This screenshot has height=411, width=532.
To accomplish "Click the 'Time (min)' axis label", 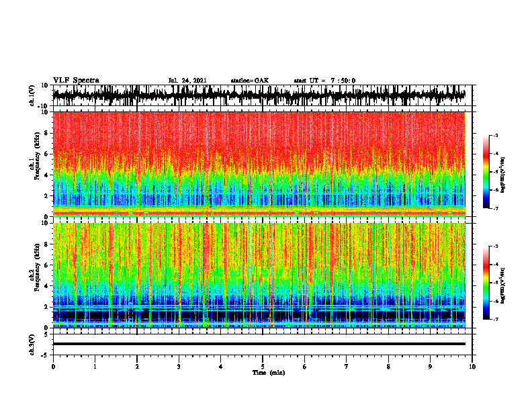I will 269,373.
